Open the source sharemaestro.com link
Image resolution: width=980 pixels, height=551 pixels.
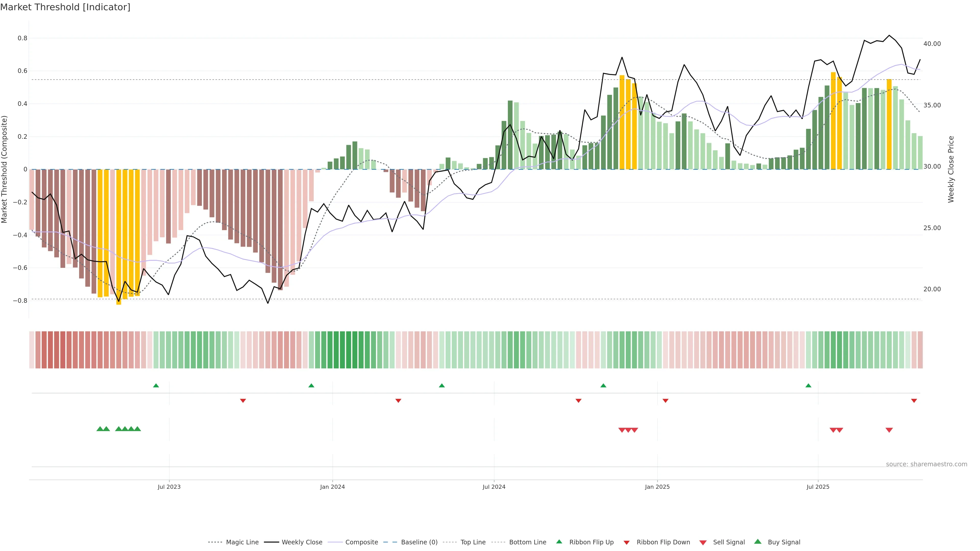point(926,464)
